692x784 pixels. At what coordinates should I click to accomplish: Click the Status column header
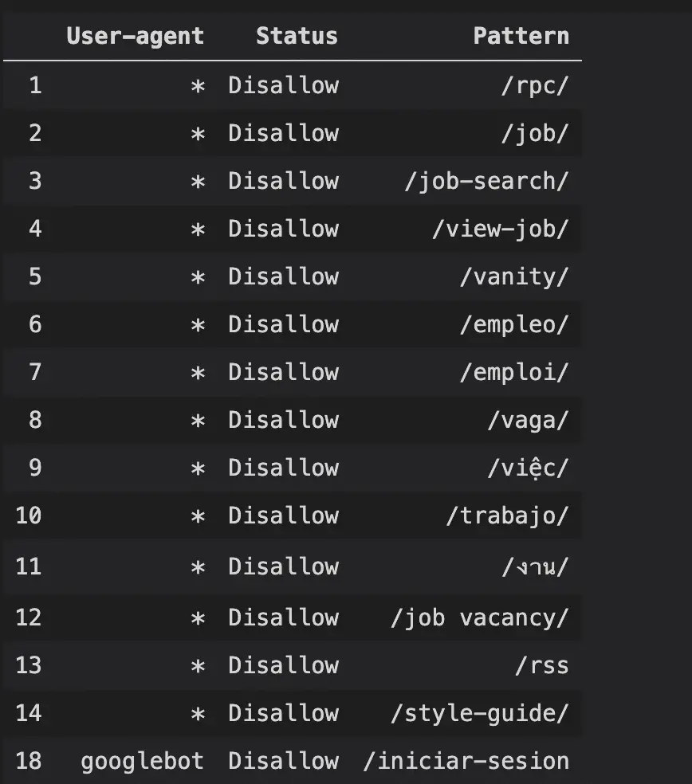coord(297,36)
